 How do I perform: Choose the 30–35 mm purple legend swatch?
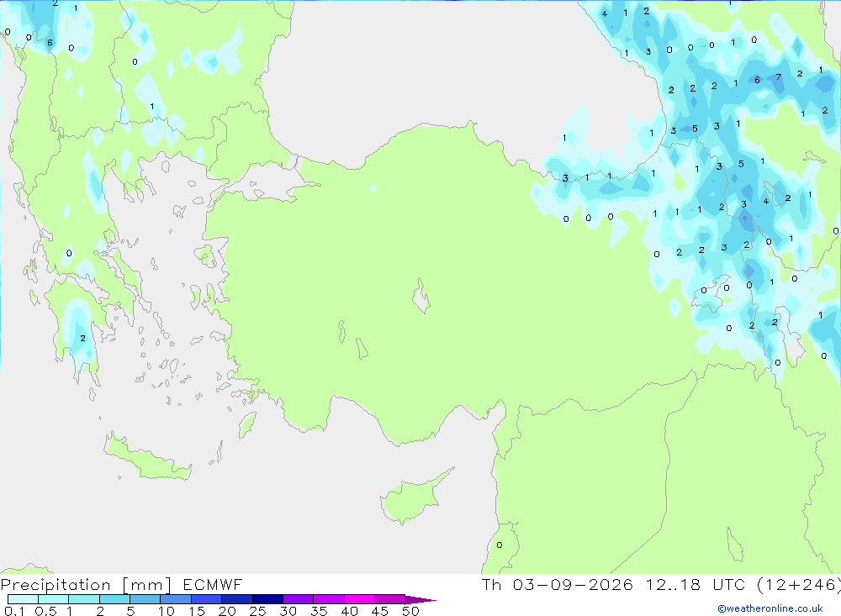coord(298,599)
